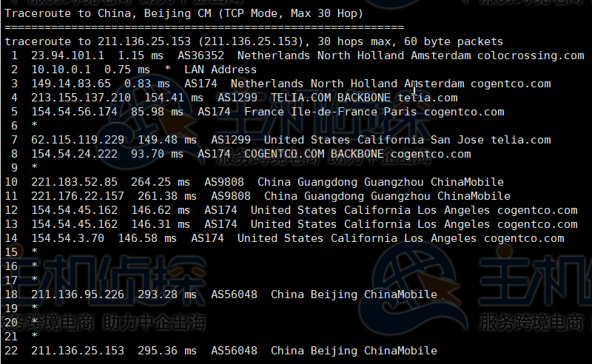Click 'COGENTCO.COM BACKBONE' in hop 8
The height and width of the screenshot is (364, 592).
pyautogui.click(x=314, y=154)
